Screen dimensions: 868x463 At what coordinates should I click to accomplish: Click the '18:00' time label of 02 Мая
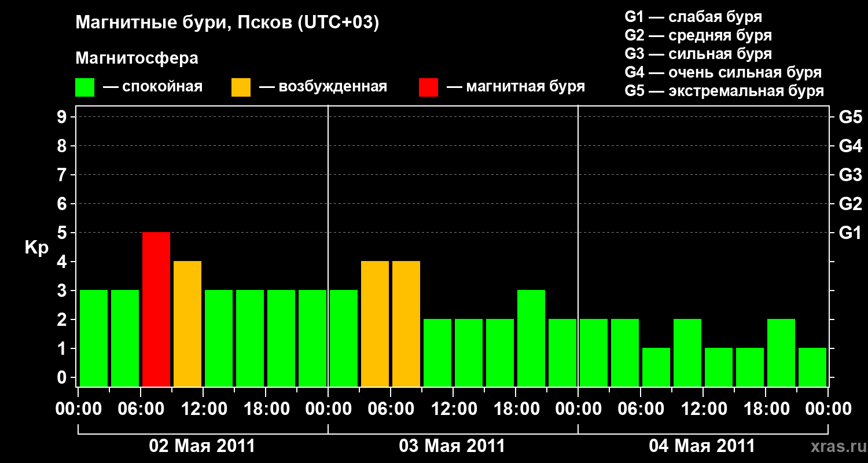pos(266,409)
